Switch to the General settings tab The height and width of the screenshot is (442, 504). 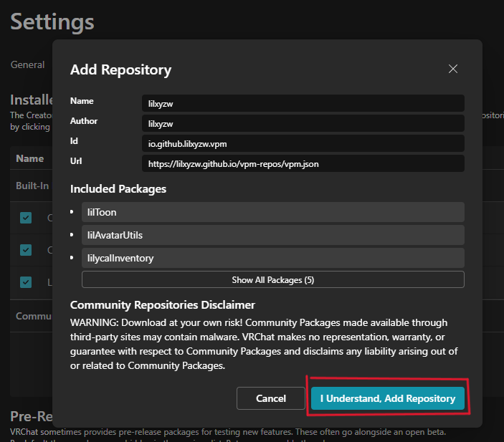pos(27,64)
